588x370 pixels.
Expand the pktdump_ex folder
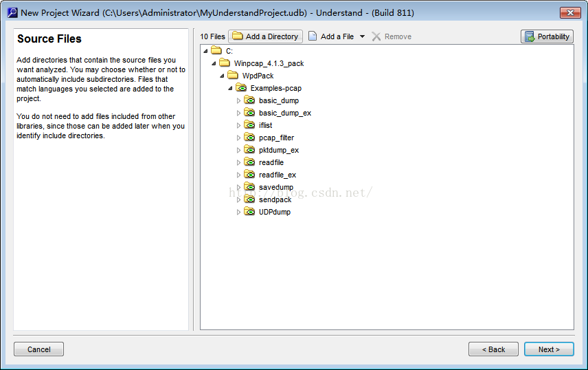pyautogui.click(x=238, y=150)
